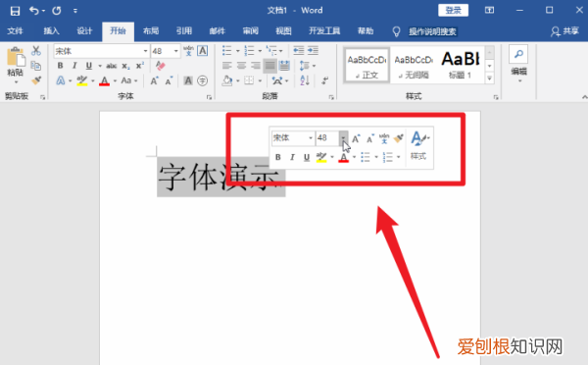Align text right in ribbon
Viewport: 588px width, 365px height.
[x=256, y=66]
